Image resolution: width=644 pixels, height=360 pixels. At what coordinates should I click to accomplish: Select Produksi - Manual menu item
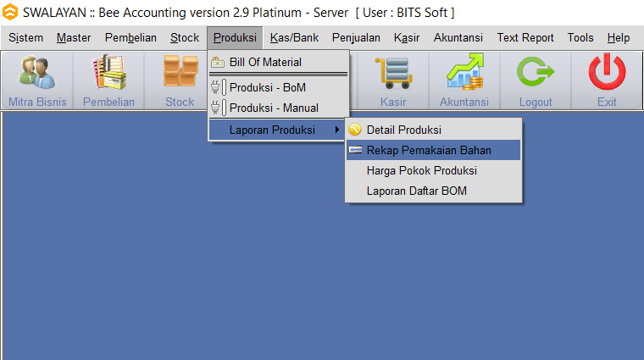tap(274, 108)
